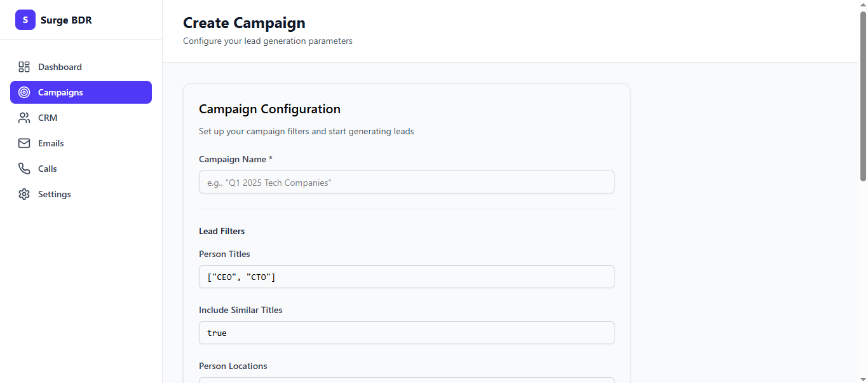The width and height of the screenshot is (868, 383).
Task: Go to the CRM label in sidebar
Action: click(x=48, y=118)
